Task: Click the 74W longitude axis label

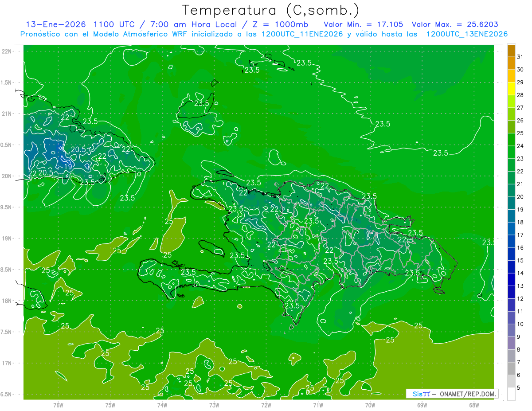Action: [x=162, y=405]
